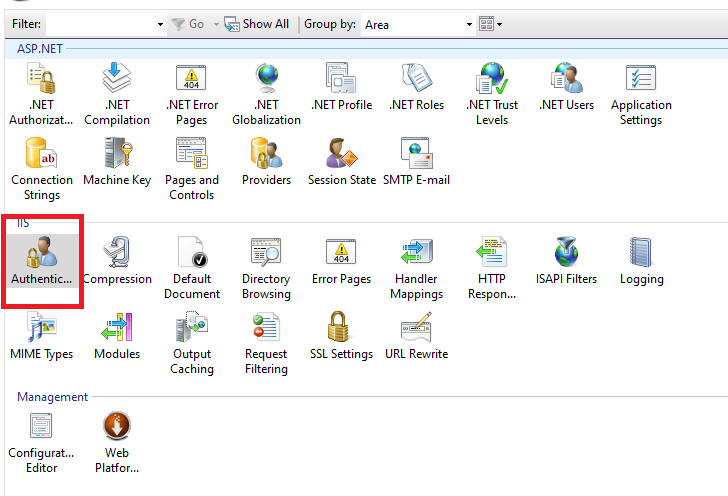Click into the Filter text field
The height and width of the screenshot is (496, 728).
click(101, 24)
